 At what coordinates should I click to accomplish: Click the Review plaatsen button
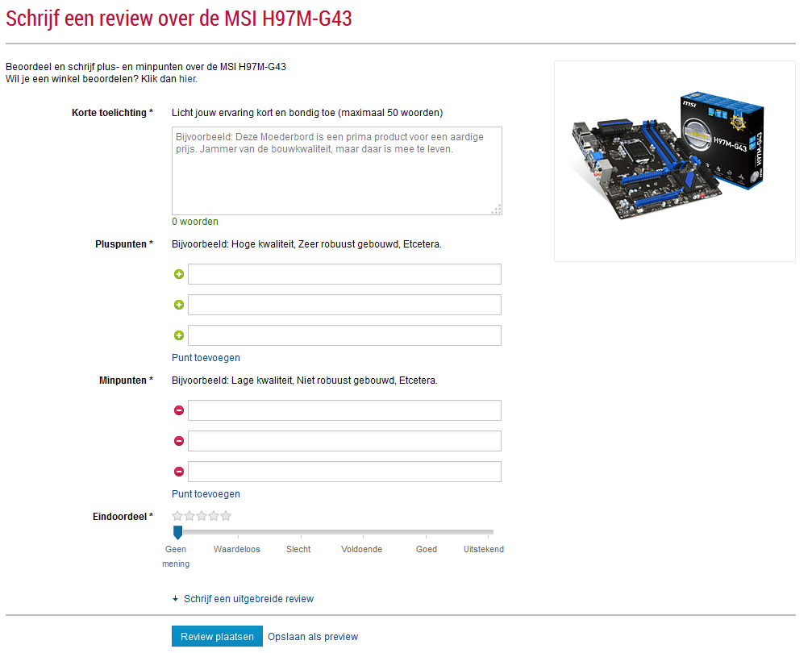217,636
